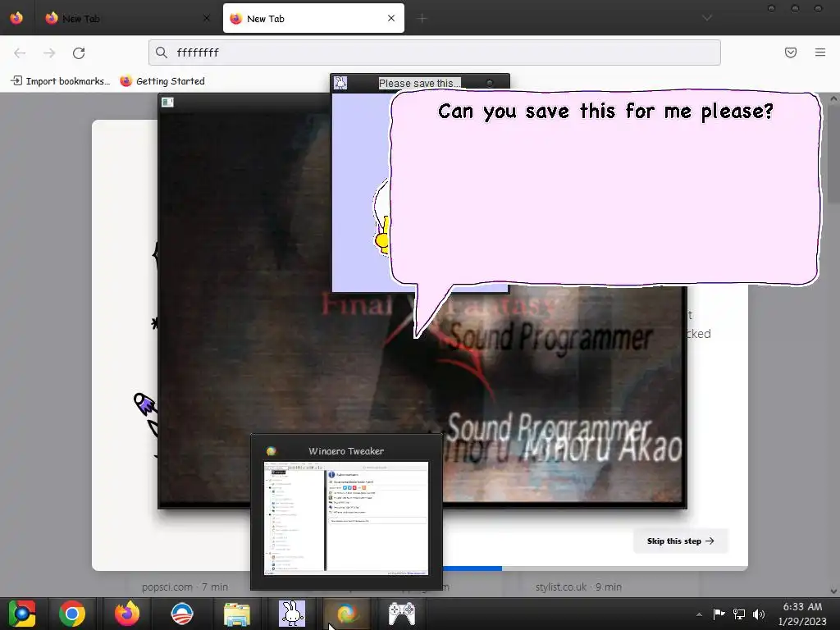Click the page scrollbar down arrow
The width and height of the screenshot is (840, 630).
[833, 591]
